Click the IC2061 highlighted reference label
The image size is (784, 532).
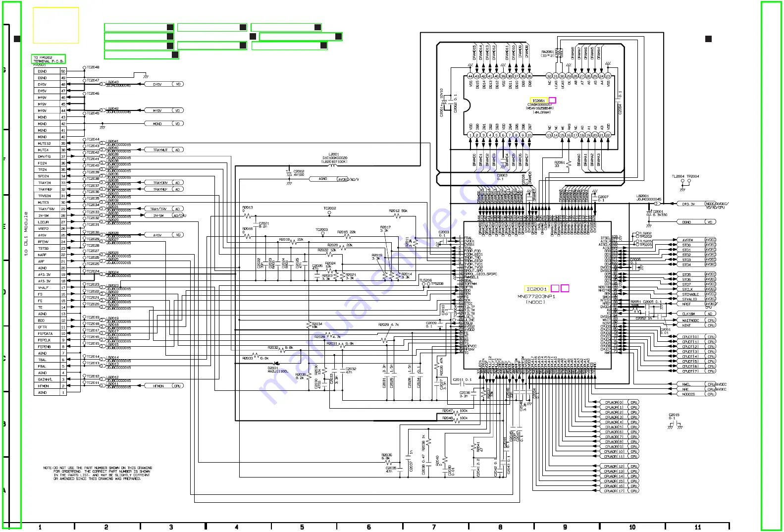point(539,101)
